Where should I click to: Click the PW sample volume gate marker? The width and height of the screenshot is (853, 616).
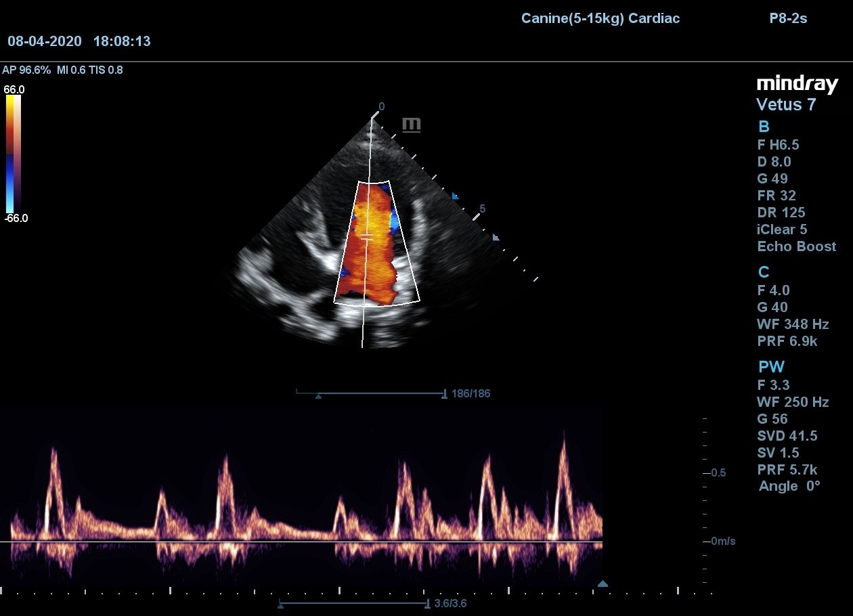point(366,236)
